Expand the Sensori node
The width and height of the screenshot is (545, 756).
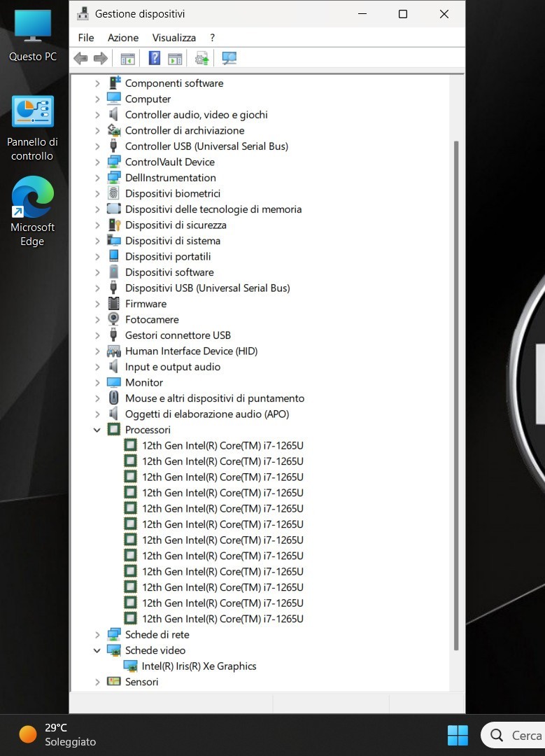click(97, 682)
